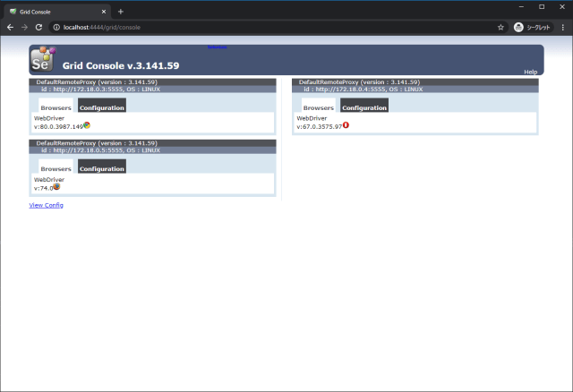Image resolution: width=573 pixels, height=392 pixels.
Task: Click the Chrome browser icon for v:80.0.3987.149
Action: coord(87,125)
